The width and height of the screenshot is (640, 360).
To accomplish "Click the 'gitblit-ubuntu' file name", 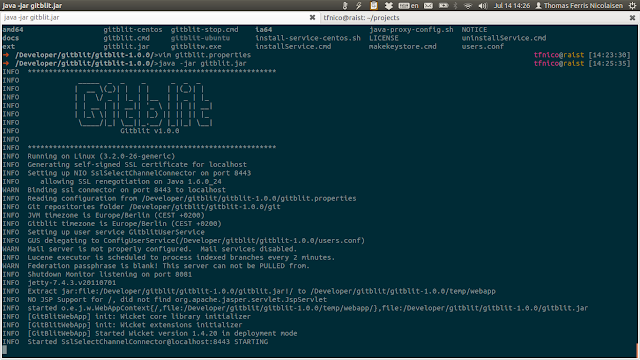I will pos(200,38).
